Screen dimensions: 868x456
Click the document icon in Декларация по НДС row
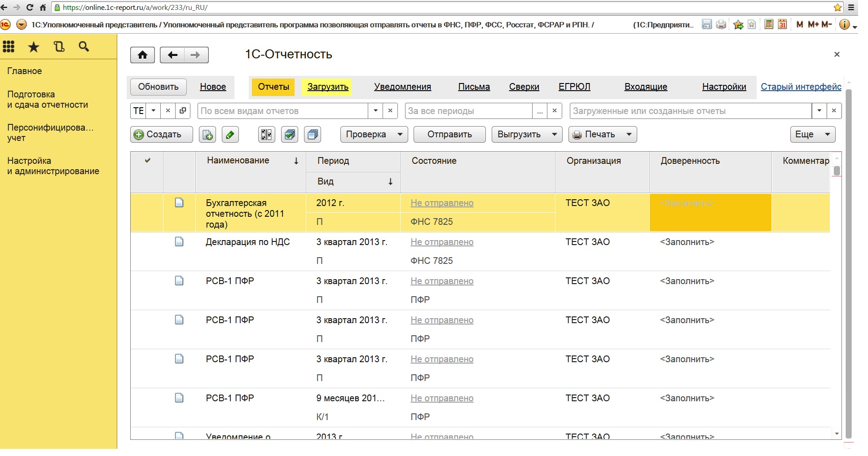(x=179, y=242)
